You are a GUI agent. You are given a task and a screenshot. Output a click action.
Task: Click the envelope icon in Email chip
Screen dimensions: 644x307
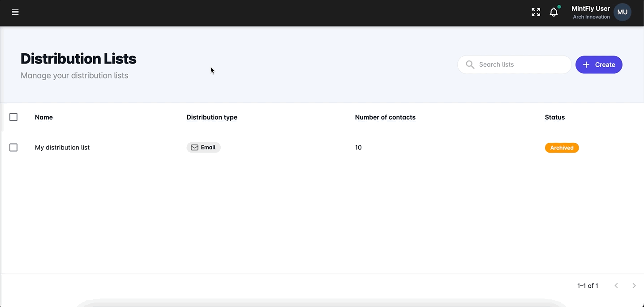(x=194, y=147)
